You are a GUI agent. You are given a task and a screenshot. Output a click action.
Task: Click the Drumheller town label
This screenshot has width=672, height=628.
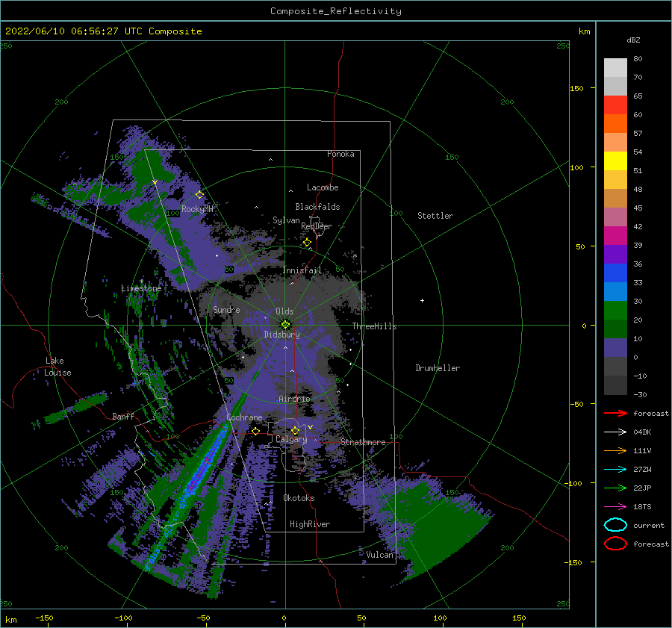(x=438, y=368)
